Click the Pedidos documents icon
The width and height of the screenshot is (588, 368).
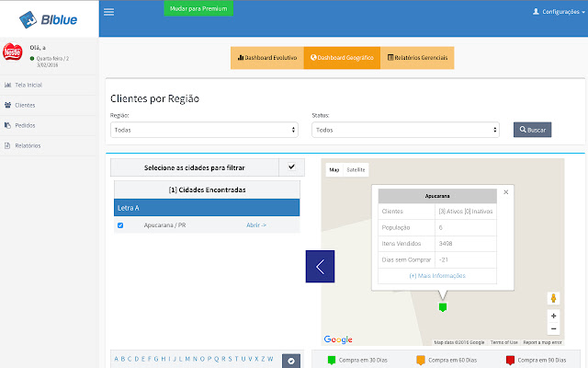(7, 125)
